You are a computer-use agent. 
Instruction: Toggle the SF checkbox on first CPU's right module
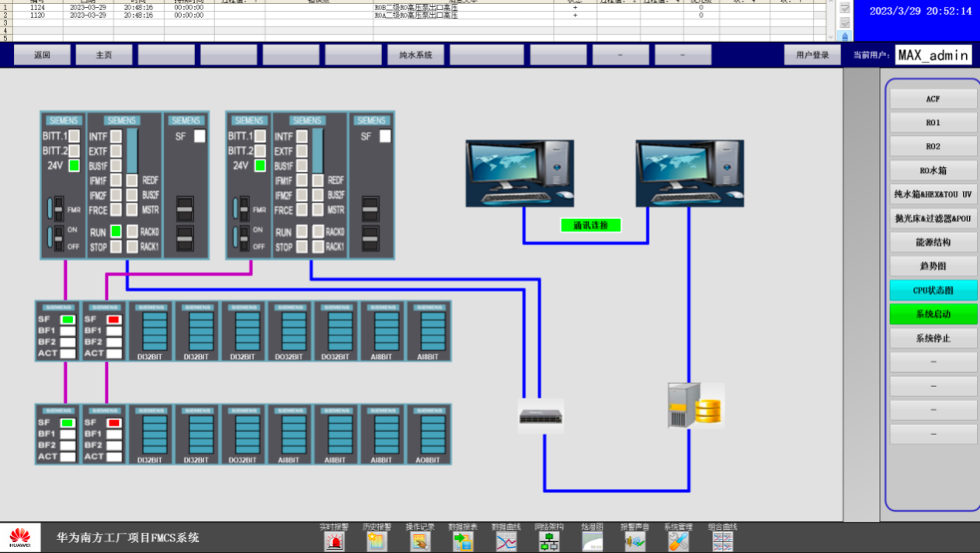pyautogui.click(x=200, y=136)
